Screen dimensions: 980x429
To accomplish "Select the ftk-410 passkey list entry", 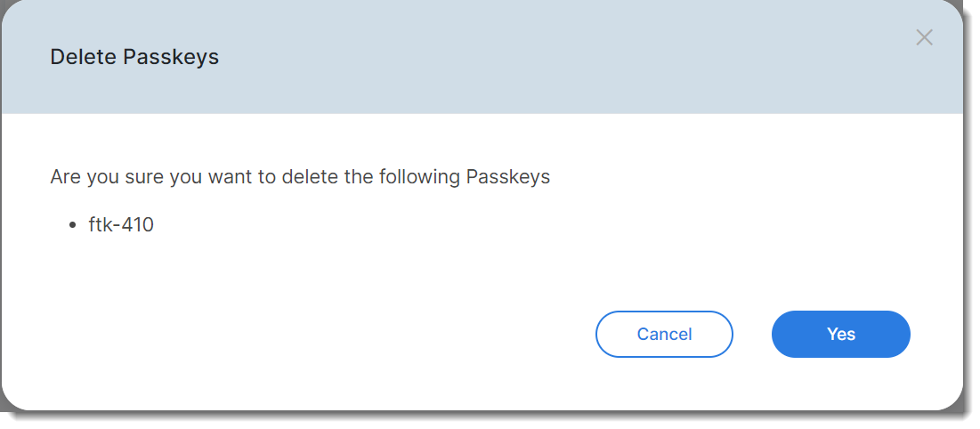I will pos(121,225).
